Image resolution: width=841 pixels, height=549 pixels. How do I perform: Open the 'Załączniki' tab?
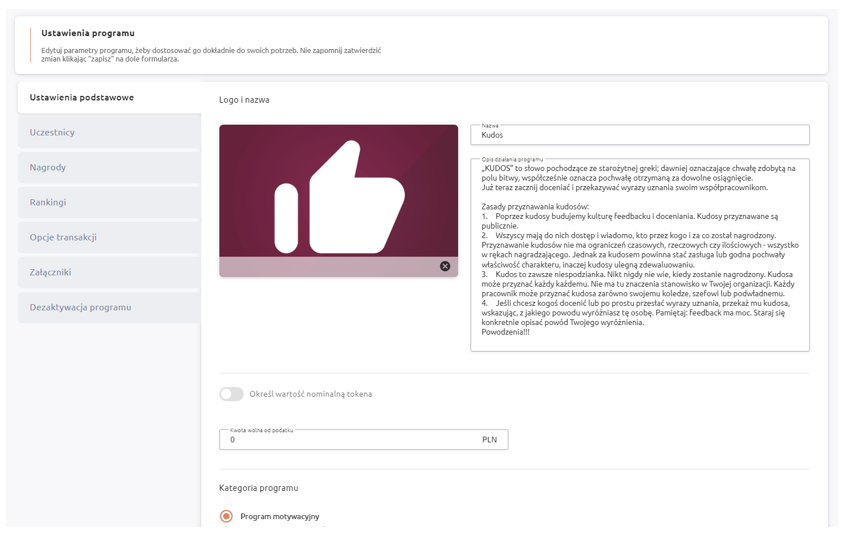[109, 272]
